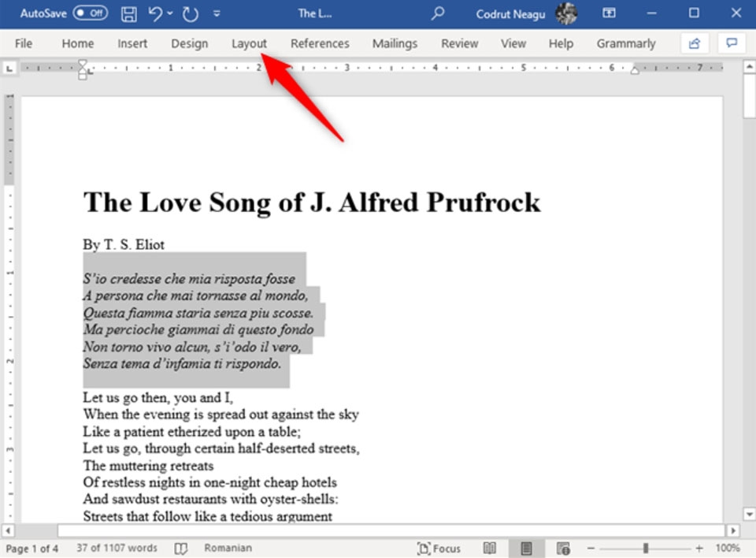This screenshot has width=756, height=558.
Task: Click the zoom out minus button
Action: click(x=591, y=549)
